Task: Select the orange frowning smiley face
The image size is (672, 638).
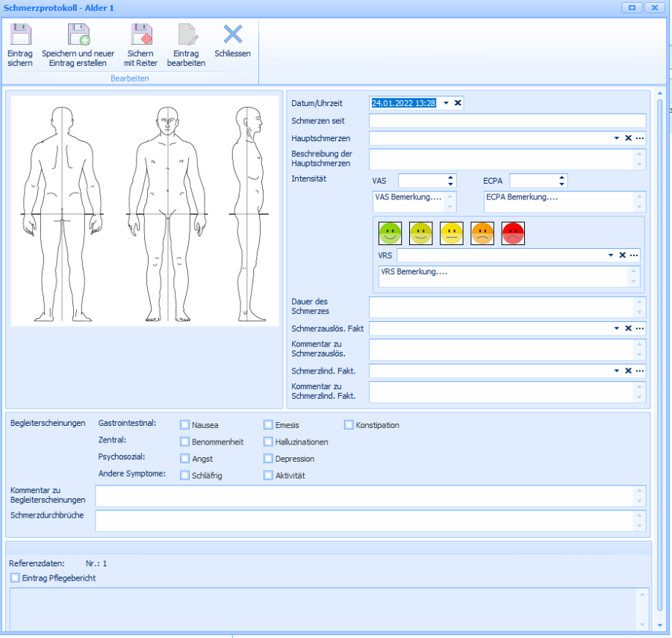Action: (482, 233)
